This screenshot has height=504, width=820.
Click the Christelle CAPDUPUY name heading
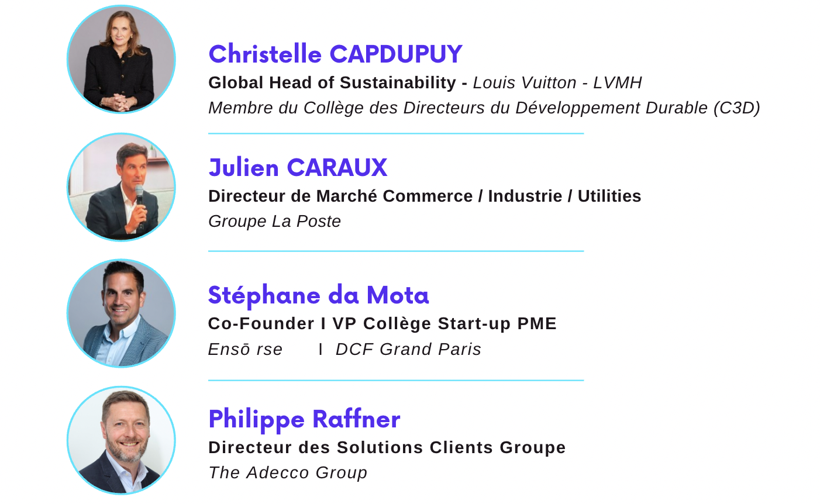coord(335,54)
